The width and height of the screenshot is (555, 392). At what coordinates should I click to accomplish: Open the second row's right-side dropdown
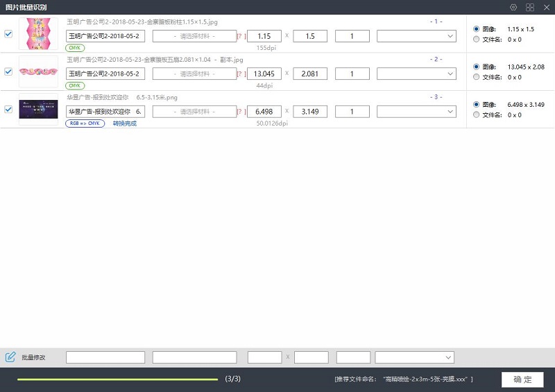[416, 74]
